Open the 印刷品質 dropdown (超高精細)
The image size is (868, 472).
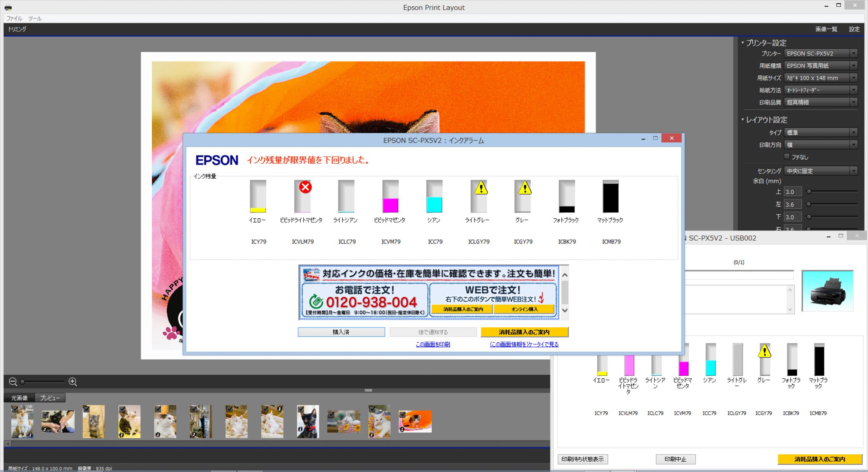pos(821,102)
